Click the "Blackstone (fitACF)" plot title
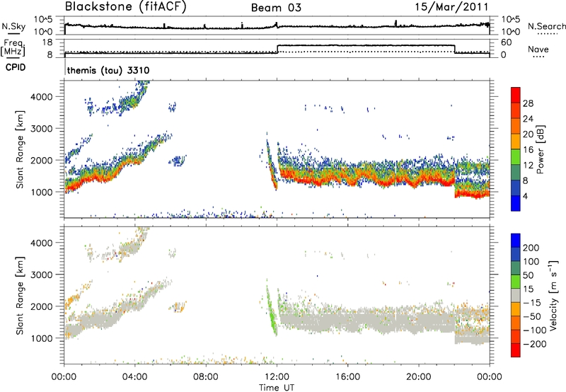The width and height of the screenshot is (566, 392). pyautogui.click(x=126, y=6)
